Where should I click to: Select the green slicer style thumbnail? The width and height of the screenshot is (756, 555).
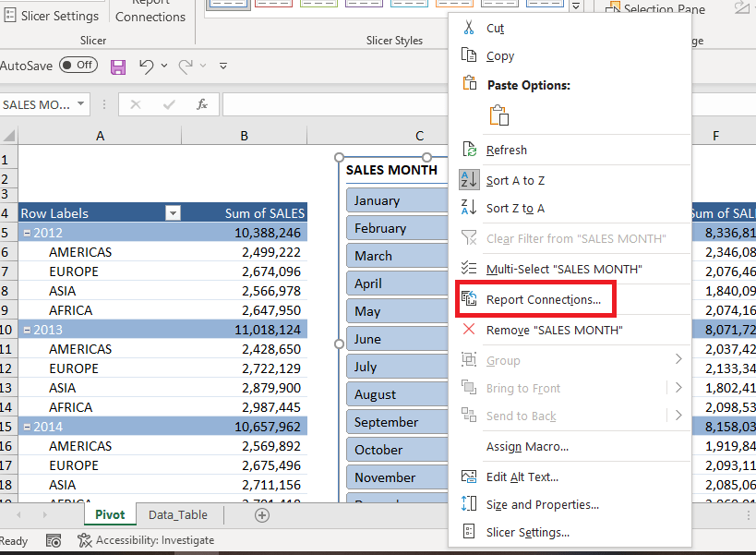[x=318, y=3]
